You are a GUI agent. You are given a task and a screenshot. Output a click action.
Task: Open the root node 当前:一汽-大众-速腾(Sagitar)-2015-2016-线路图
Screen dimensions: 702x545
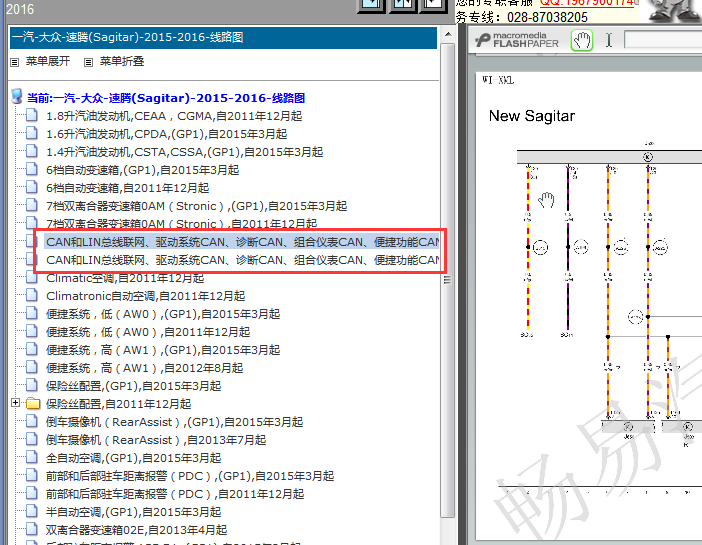pos(166,98)
